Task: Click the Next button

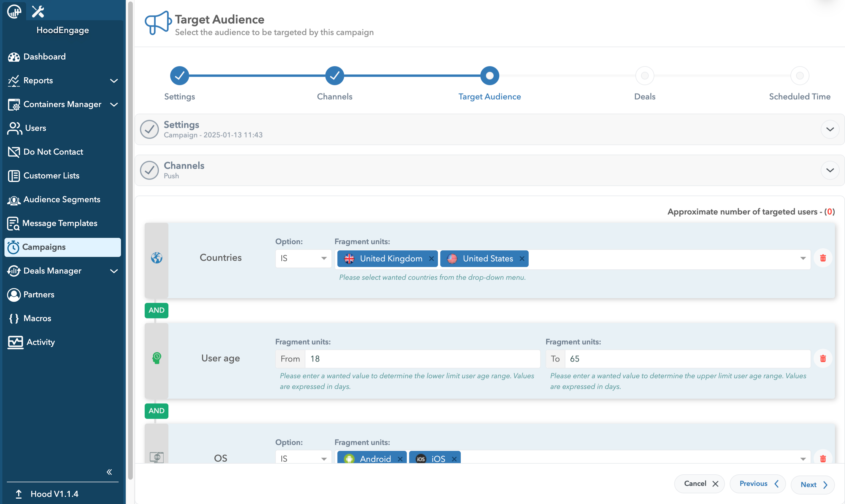Action: tap(813, 485)
